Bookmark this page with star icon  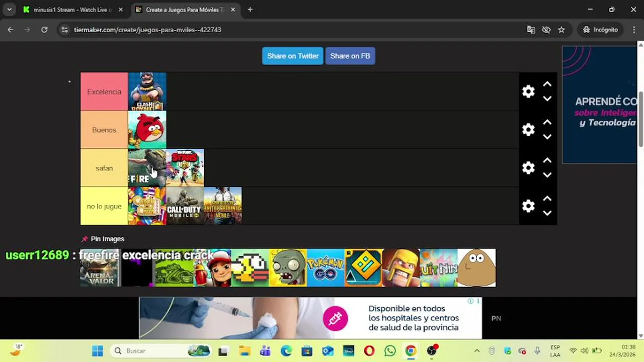coord(561,30)
